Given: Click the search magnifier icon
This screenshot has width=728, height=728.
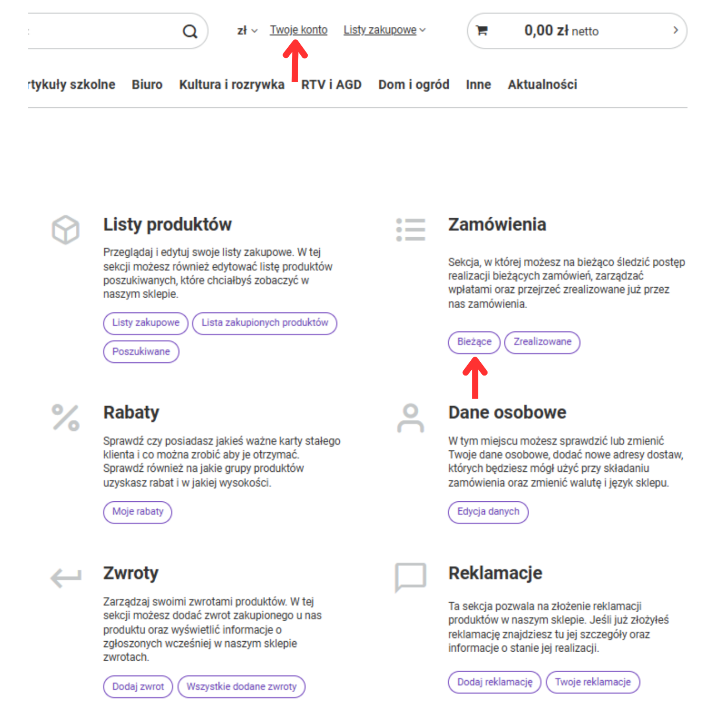Looking at the screenshot, I should (x=190, y=32).
